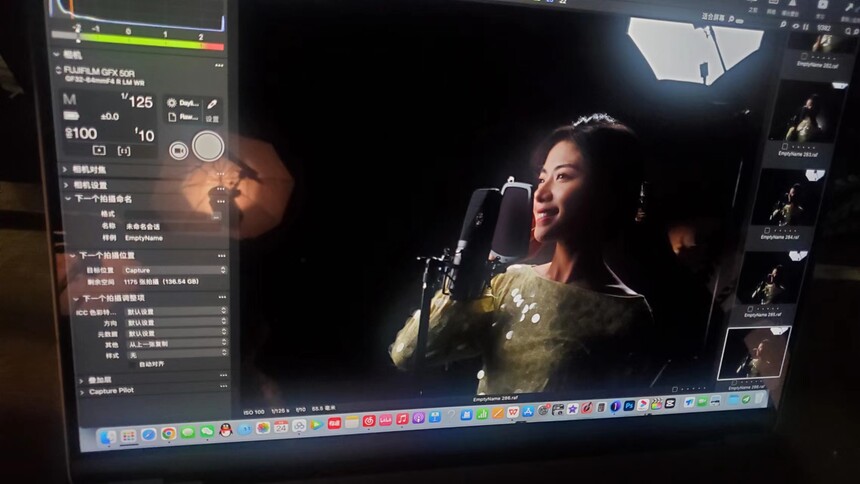Viewport: 860px width, 484px height.
Task: Open the 下一个拍摄命名 panel options menu
Action: tap(221, 201)
